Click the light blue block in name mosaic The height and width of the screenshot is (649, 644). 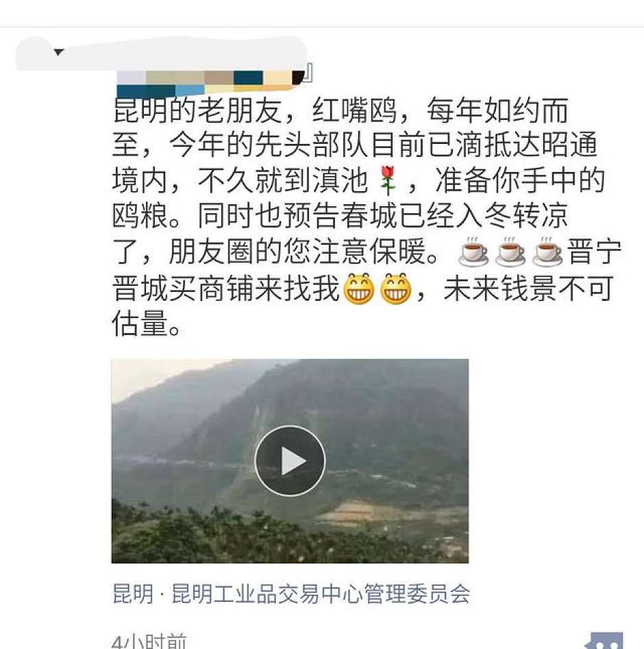point(190,90)
